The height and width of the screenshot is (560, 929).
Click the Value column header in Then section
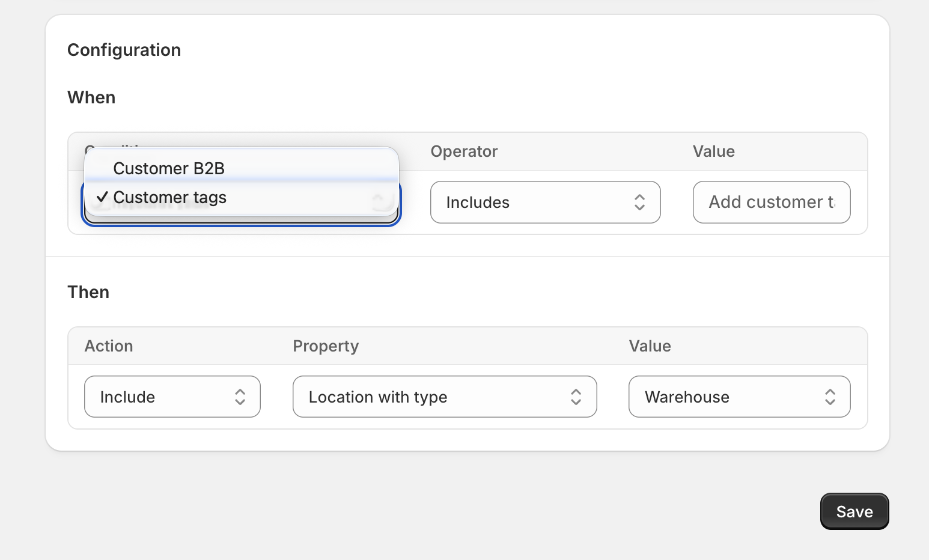pos(650,346)
